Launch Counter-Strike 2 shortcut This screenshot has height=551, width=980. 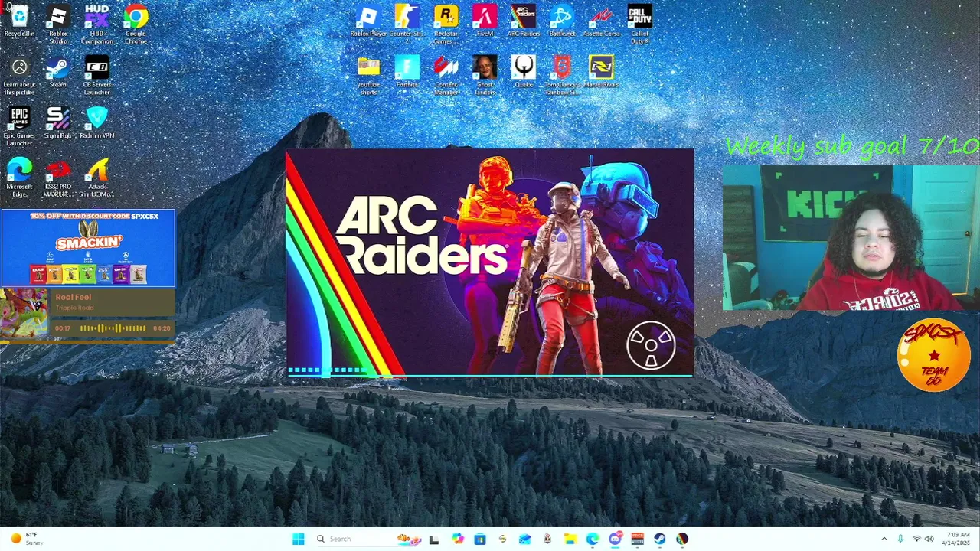click(407, 21)
